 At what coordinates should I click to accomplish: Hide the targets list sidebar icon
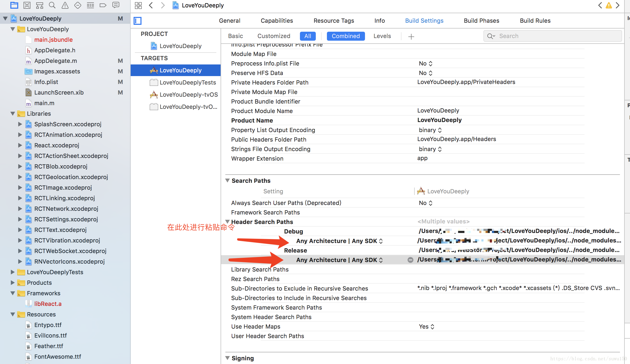point(138,21)
